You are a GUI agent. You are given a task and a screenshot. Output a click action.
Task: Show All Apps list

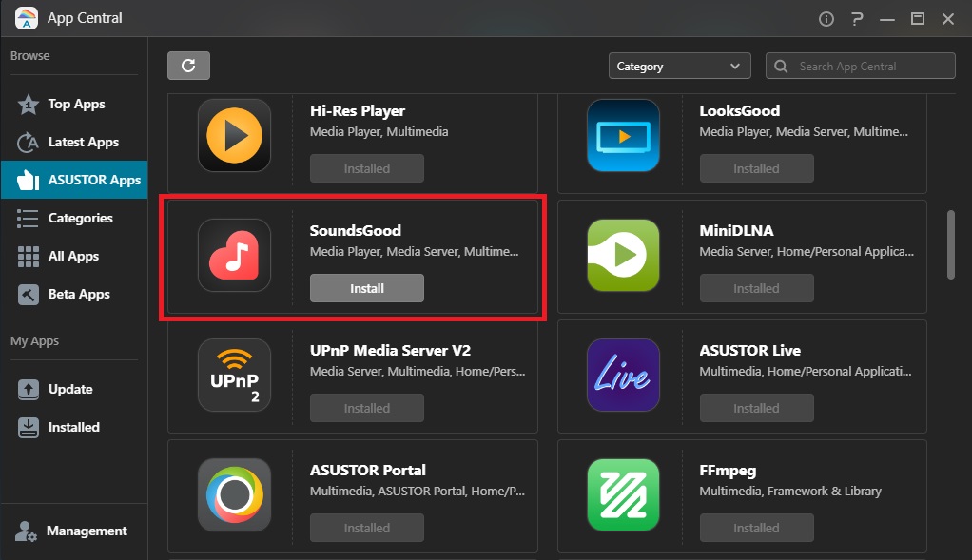pyautogui.click(x=74, y=256)
